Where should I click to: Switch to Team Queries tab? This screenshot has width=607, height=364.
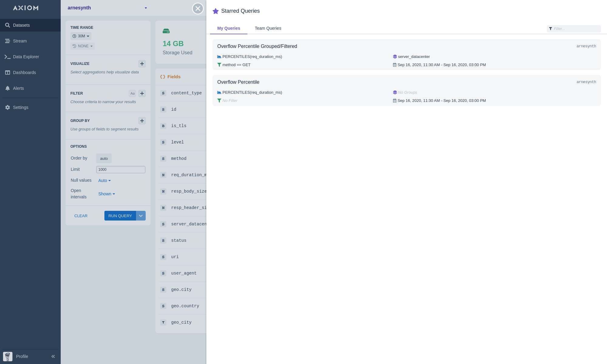268,28
